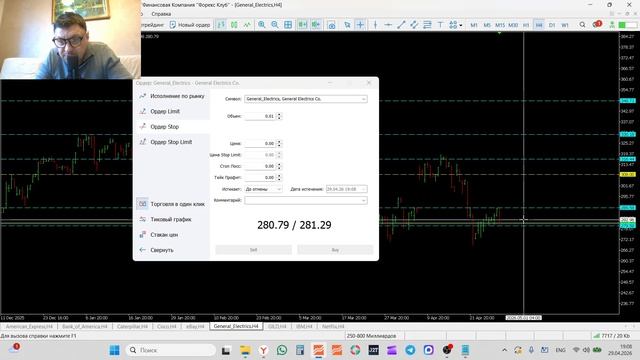Switch to eBay,H4 chart tab

pos(195,327)
